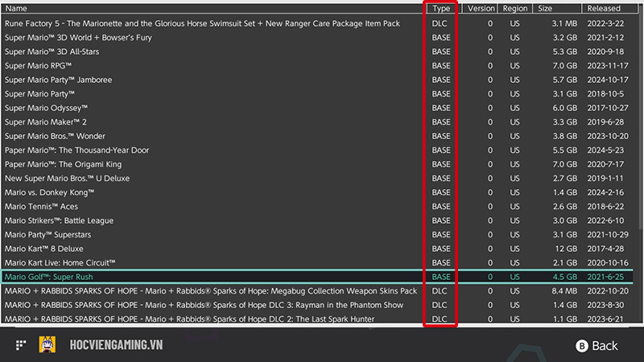This screenshot has height=362, width=644.
Task: Click the 3.1 MB size cell
Action: (564, 23)
